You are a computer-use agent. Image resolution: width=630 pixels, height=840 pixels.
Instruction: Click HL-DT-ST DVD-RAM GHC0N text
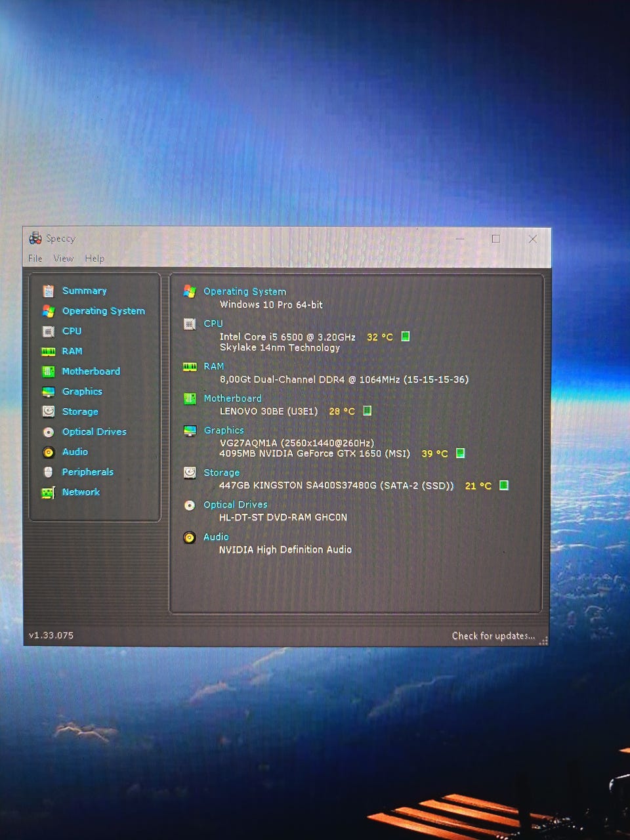[283, 517]
